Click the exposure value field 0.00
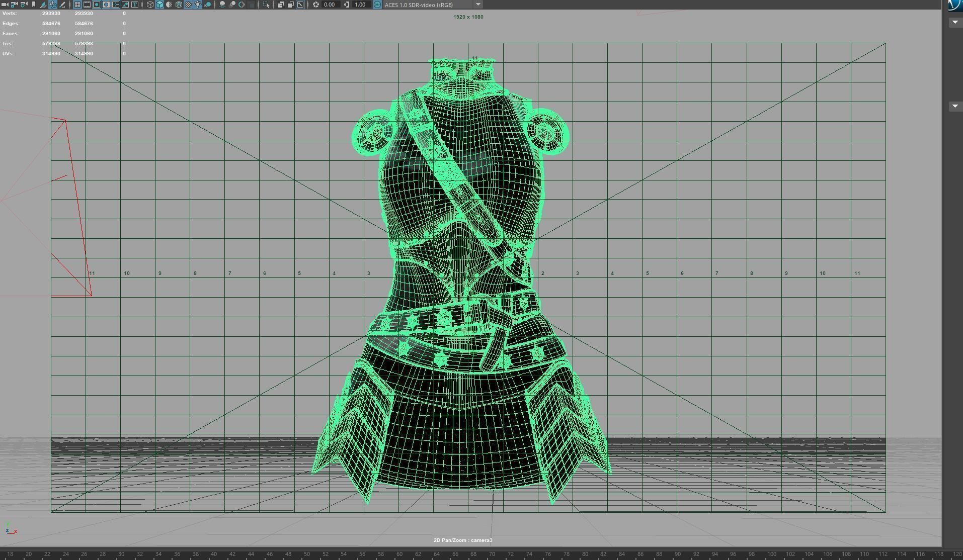Image resolution: width=963 pixels, height=560 pixels. point(330,5)
